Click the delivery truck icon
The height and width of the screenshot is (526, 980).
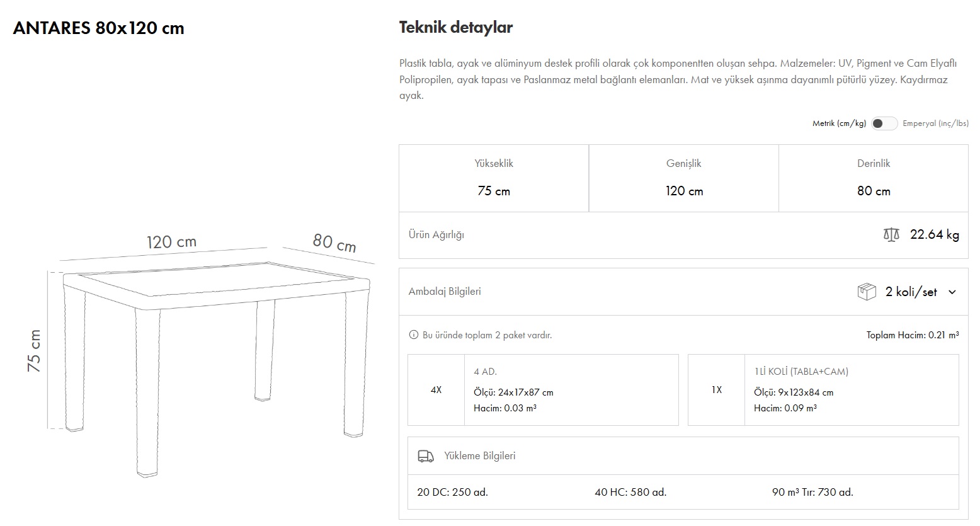tap(426, 456)
